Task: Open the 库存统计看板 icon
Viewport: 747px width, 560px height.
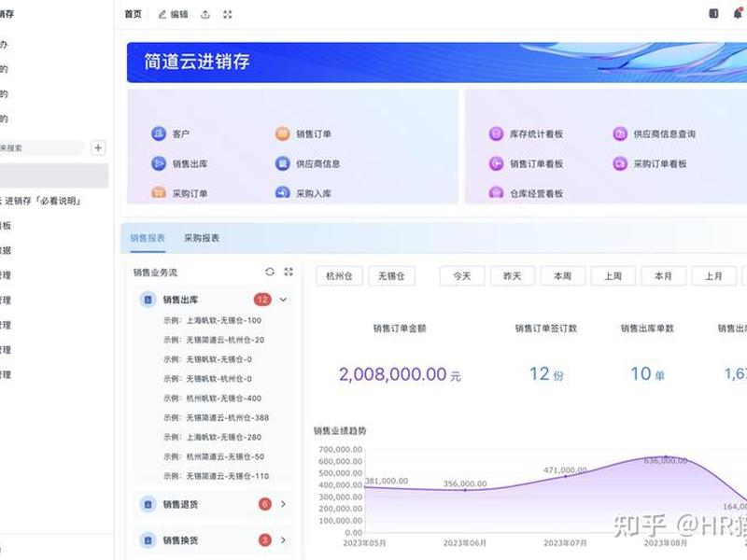Action: (496, 133)
